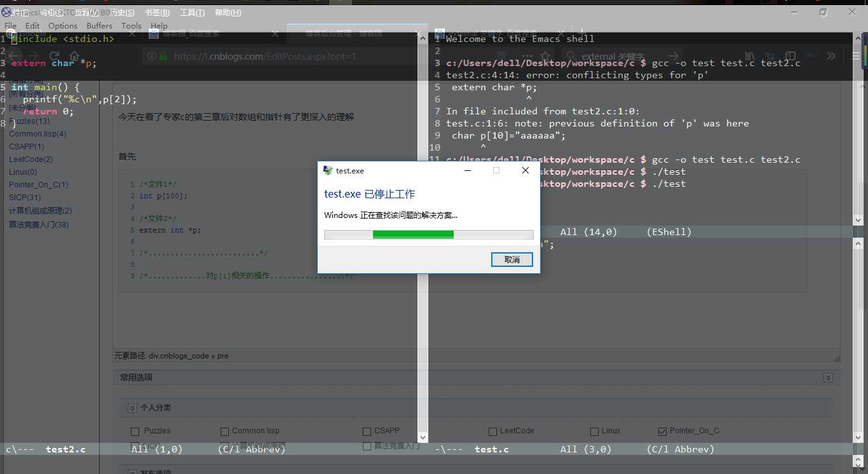This screenshot has width=868, height=474.
Task: Click test2.c buffer name in mode line
Action: click(x=65, y=449)
